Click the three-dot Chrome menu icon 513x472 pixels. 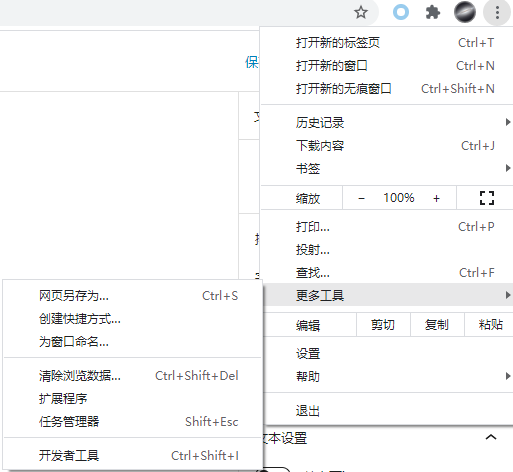pyautogui.click(x=497, y=13)
